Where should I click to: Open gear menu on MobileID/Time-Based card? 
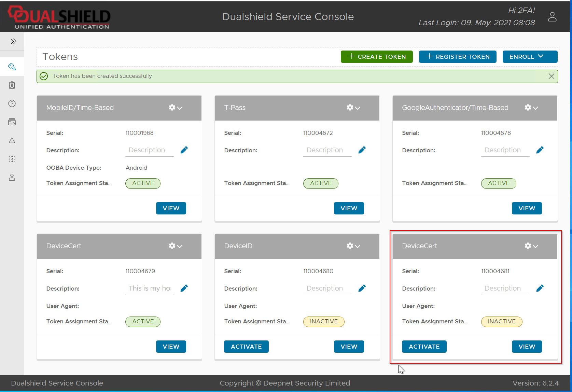pos(176,108)
